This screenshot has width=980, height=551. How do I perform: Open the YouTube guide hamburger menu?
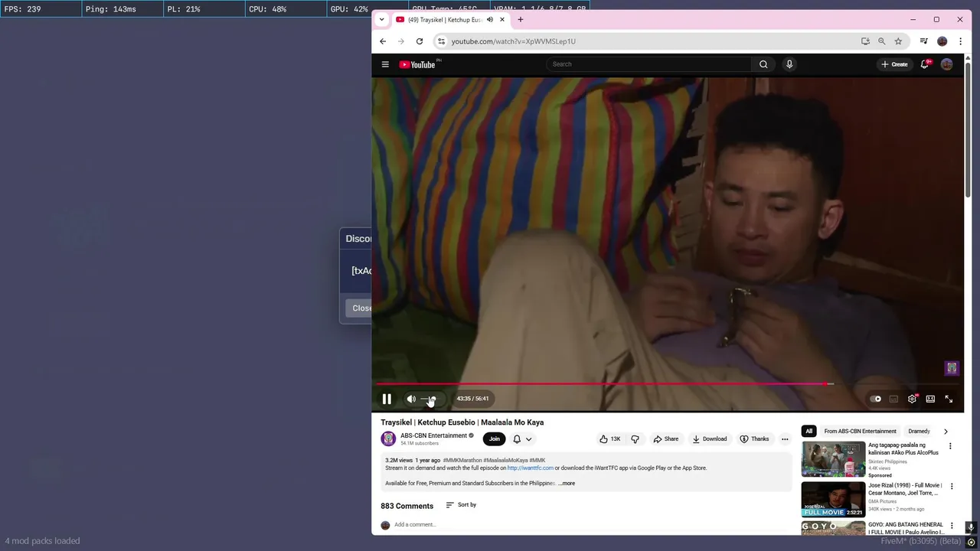coord(385,64)
